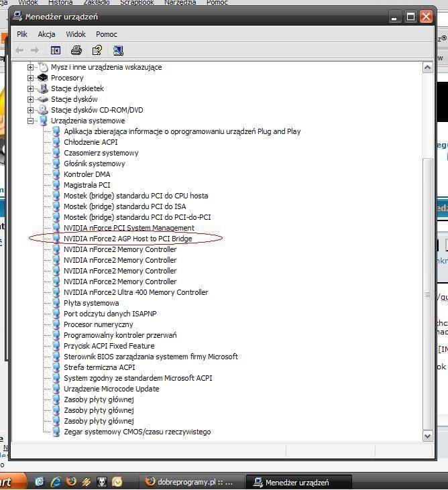This screenshot has height=490, width=448.
Task: Click the floppy icon beside Stacje dyskietek
Action: point(43,88)
